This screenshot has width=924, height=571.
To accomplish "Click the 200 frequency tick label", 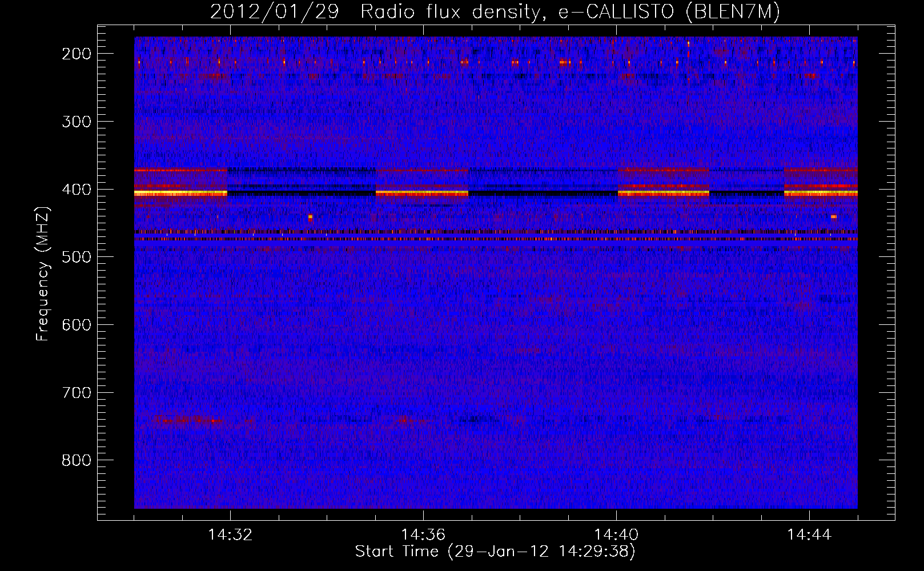I will [x=76, y=54].
